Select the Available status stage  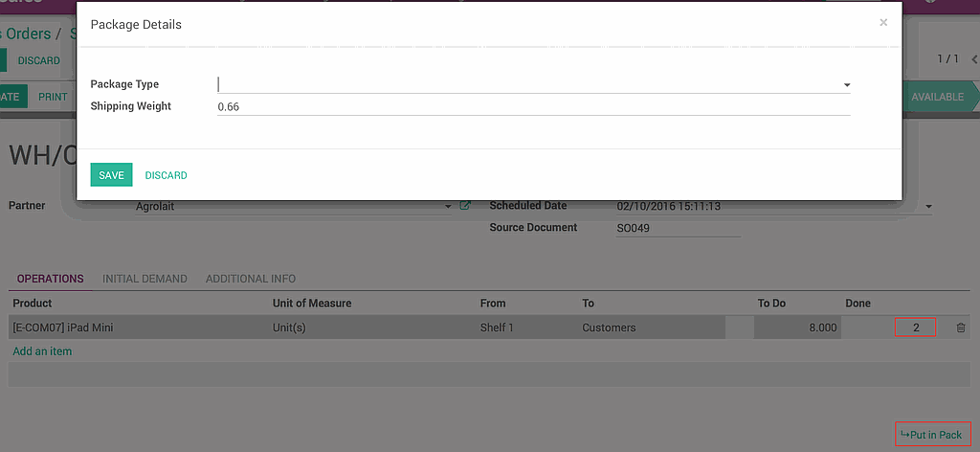point(938,97)
